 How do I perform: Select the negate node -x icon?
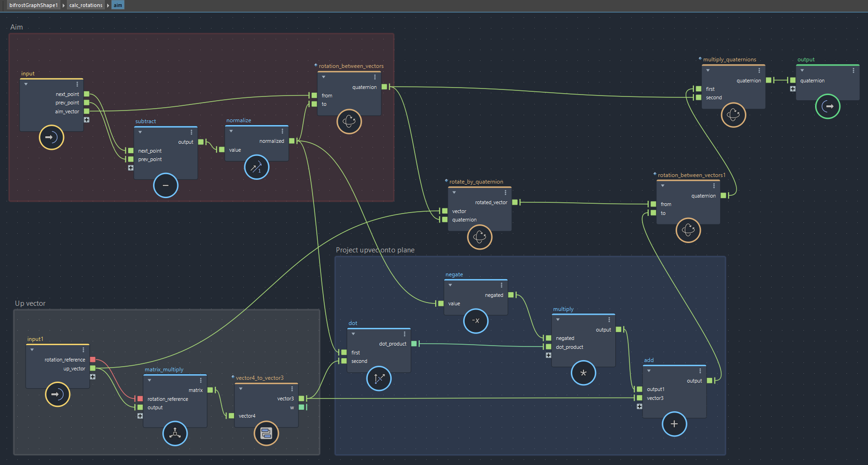click(475, 321)
